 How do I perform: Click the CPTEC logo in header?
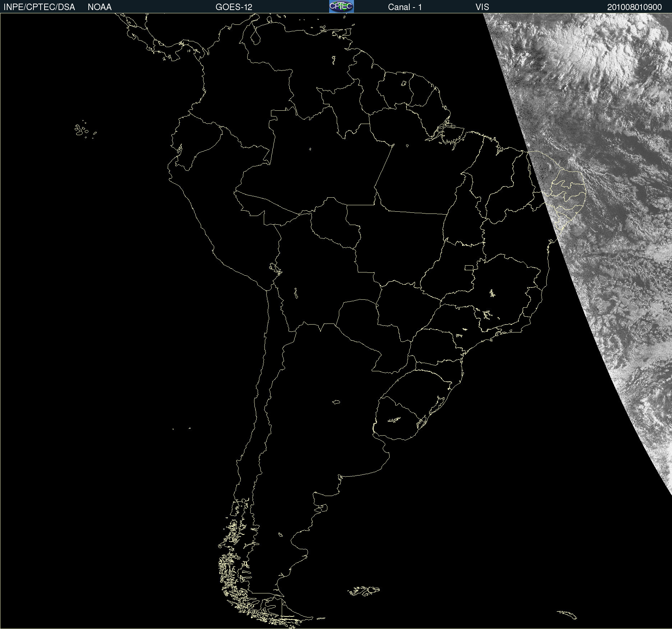341,6
